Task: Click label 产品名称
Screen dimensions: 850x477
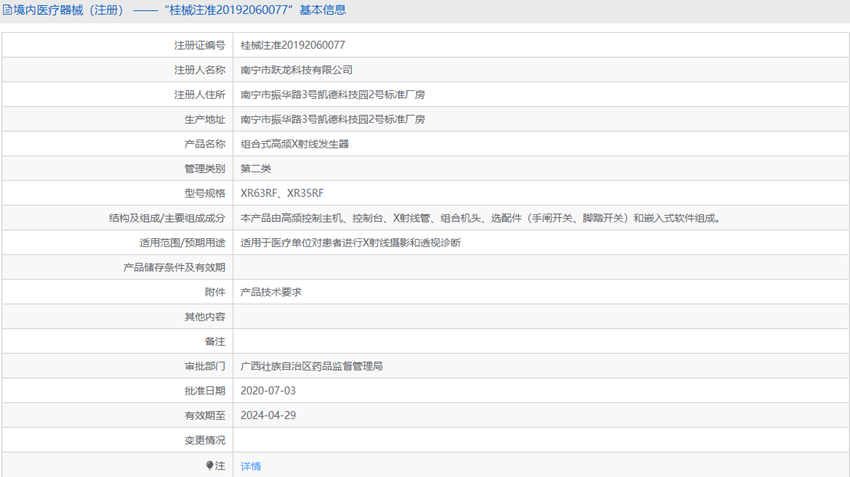Action: pyautogui.click(x=204, y=144)
